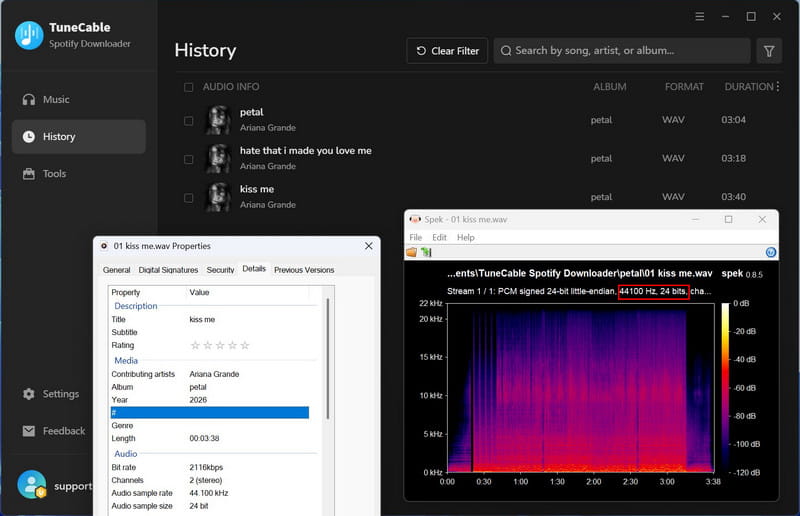Maximize the Spek window
800x516 pixels.
(729, 219)
